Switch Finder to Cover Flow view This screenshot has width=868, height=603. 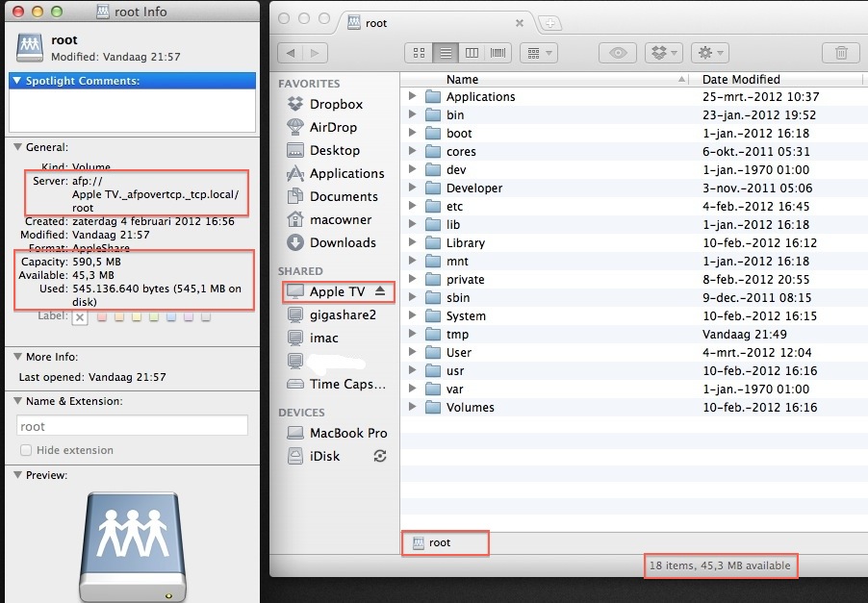point(498,53)
